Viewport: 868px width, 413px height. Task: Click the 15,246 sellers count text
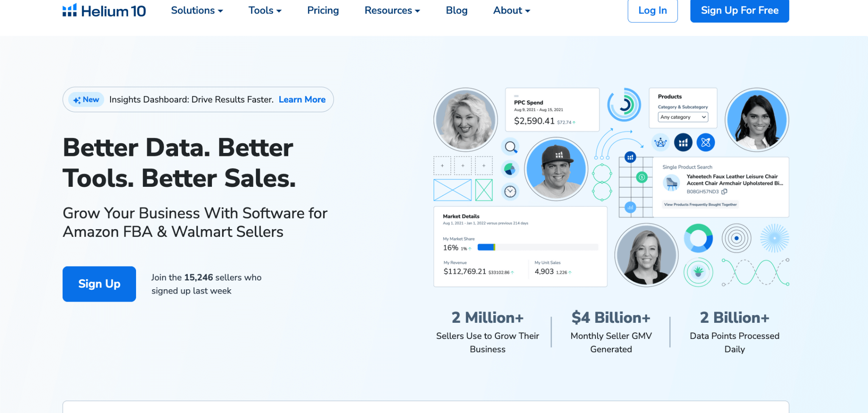coord(198,277)
